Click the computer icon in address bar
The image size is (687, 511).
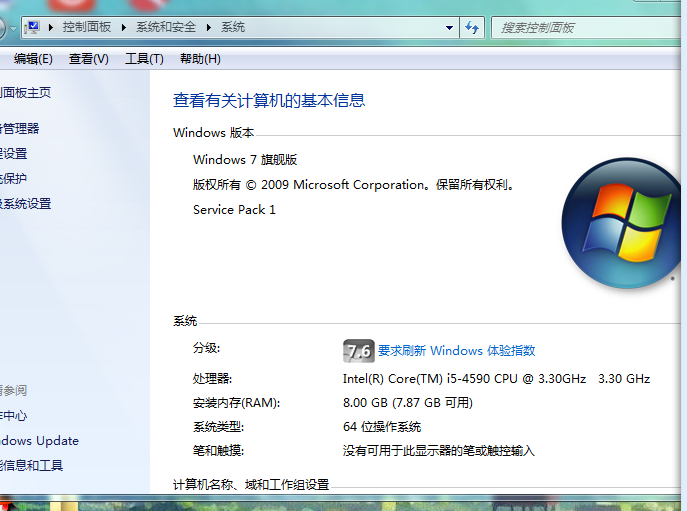(32, 27)
